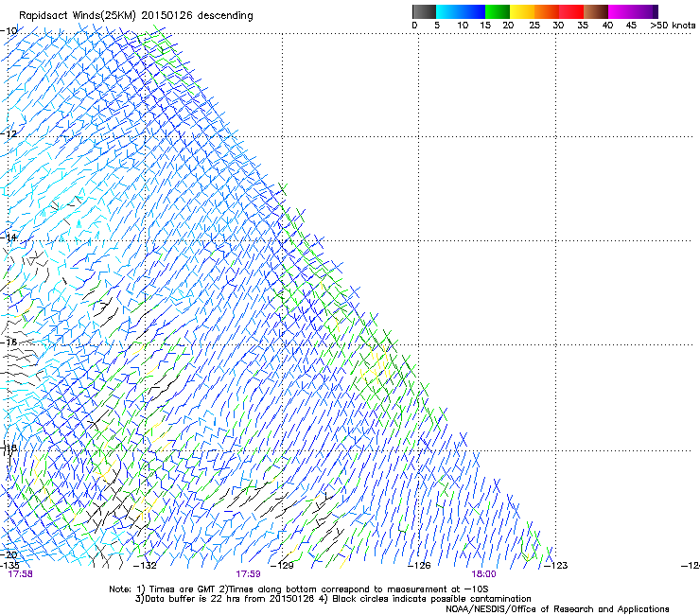700x615 pixels.
Task: Click the '-135' longitude label
Action: coord(9,565)
